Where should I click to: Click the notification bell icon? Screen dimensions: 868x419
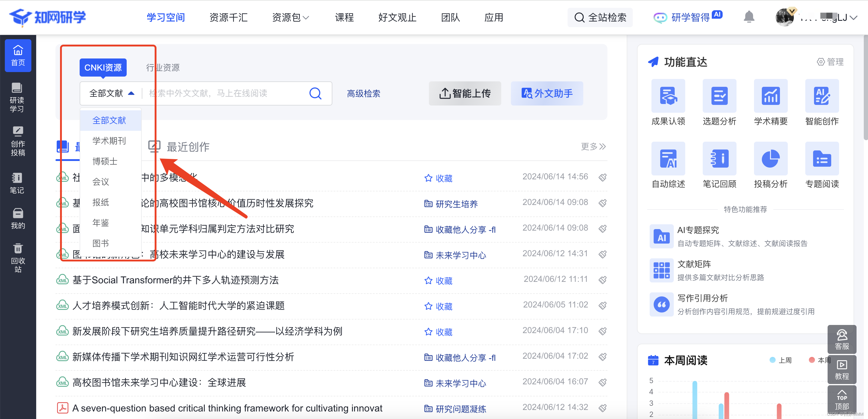click(749, 17)
